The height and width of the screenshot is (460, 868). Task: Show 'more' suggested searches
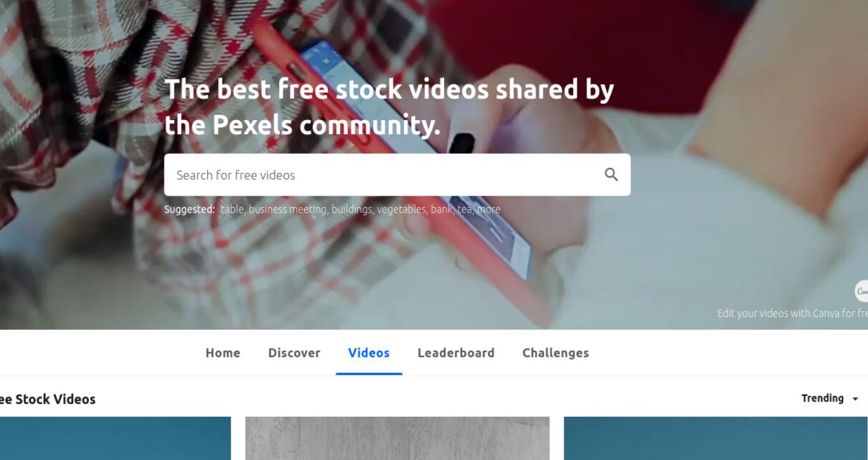[489, 209]
